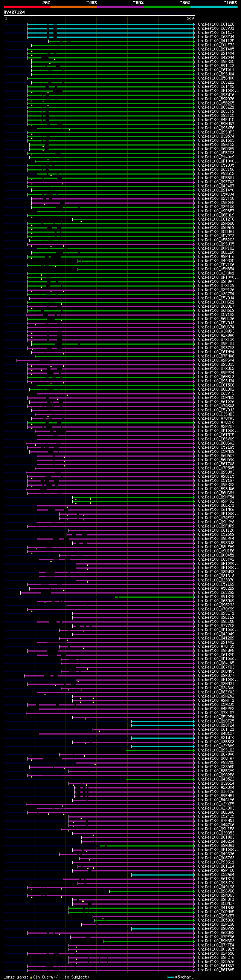
Task: Select the UniRef100_Q9SLQ2 label
Action: point(216,750)
